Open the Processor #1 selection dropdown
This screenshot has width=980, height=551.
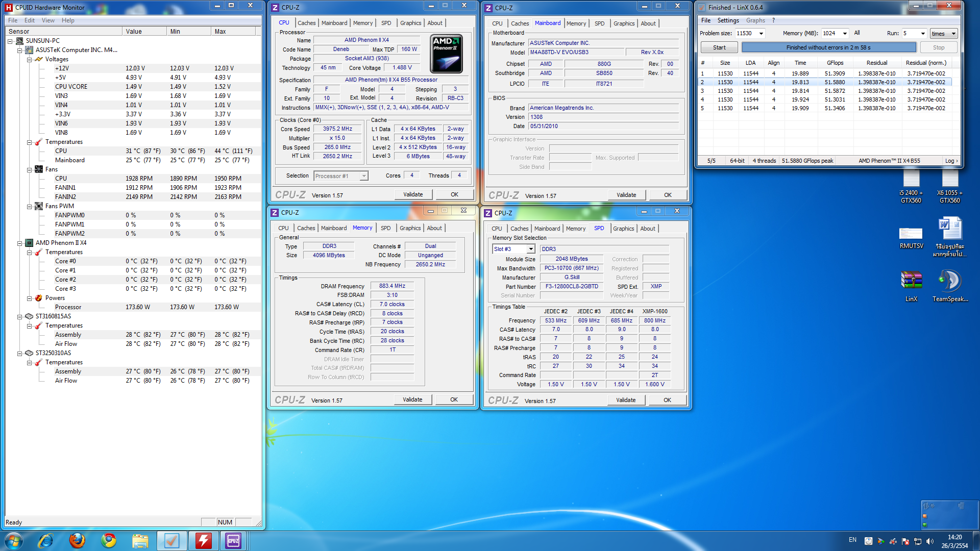pos(363,176)
